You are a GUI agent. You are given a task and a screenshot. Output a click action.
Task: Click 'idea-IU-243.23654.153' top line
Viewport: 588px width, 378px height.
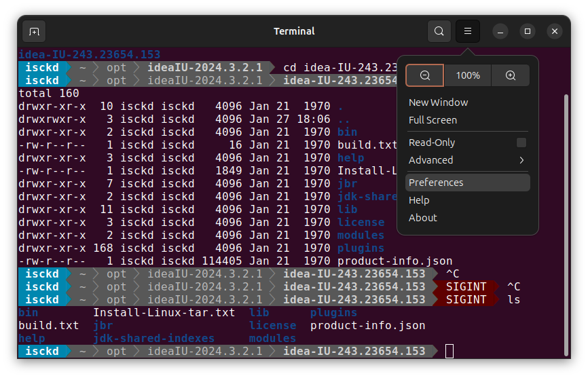click(89, 55)
